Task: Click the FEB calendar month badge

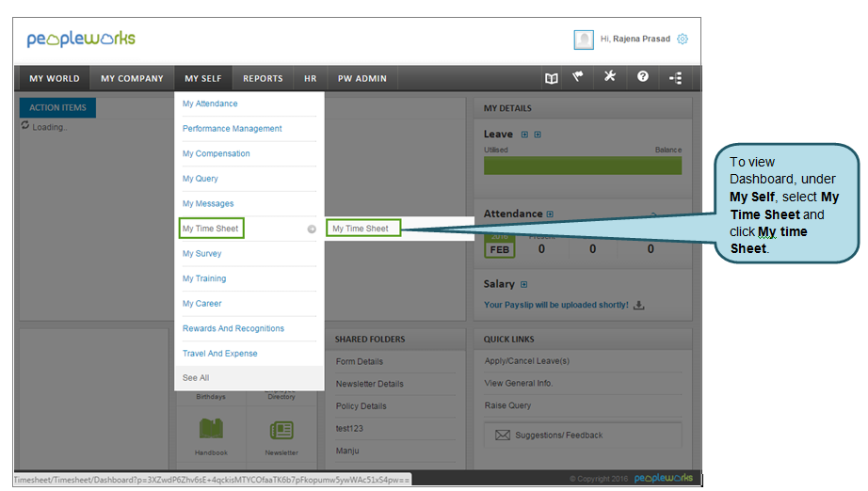Action: [x=499, y=245]
